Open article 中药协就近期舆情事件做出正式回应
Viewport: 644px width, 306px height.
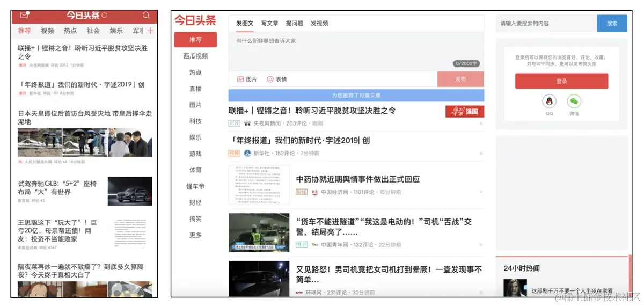[x=358, y=179]
